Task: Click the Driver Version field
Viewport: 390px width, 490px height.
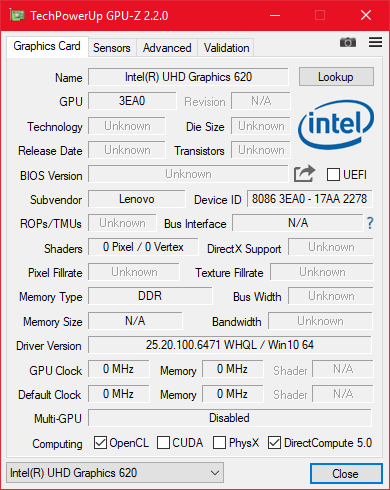Action: (x=230, y=345)
